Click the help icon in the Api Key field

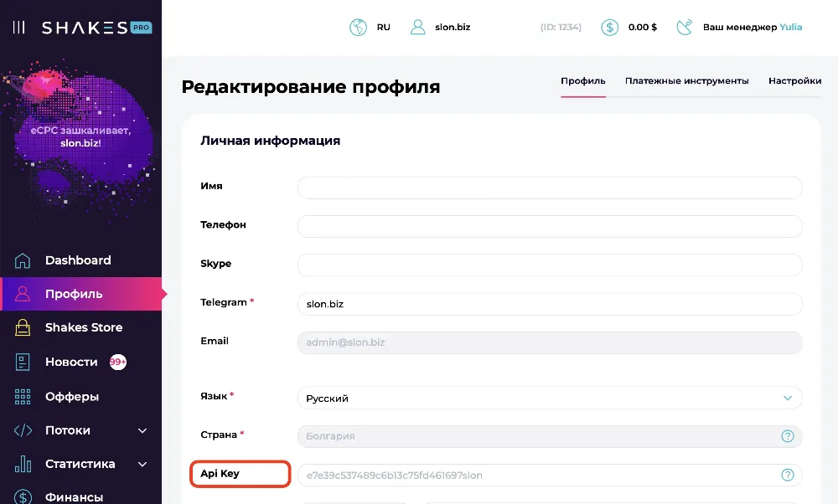point(788,476)
